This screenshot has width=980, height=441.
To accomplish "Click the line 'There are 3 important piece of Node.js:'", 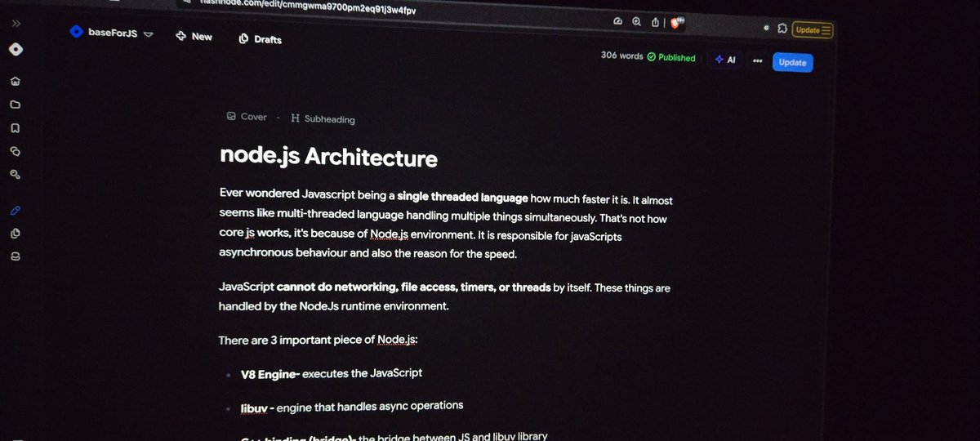I will click(x=318, y=339).
